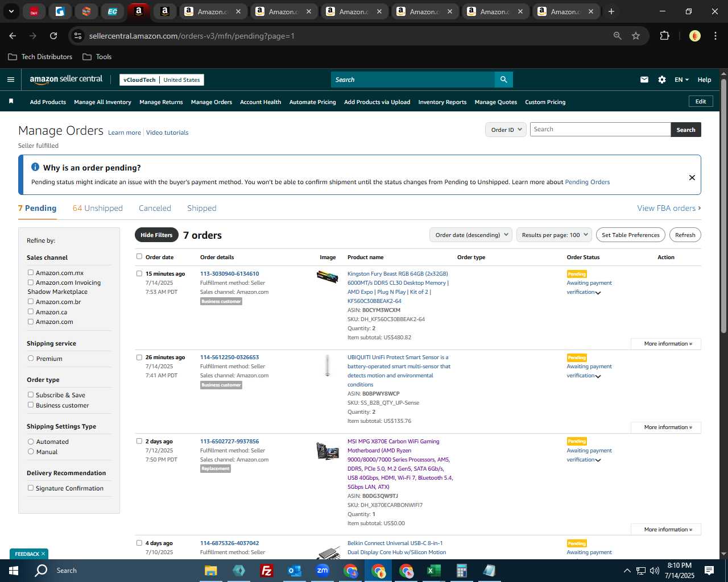The width and height of the screenshot is (728, 582).
Task: Check the Amazon.ca sales channel box
Action: click(31, 312)
